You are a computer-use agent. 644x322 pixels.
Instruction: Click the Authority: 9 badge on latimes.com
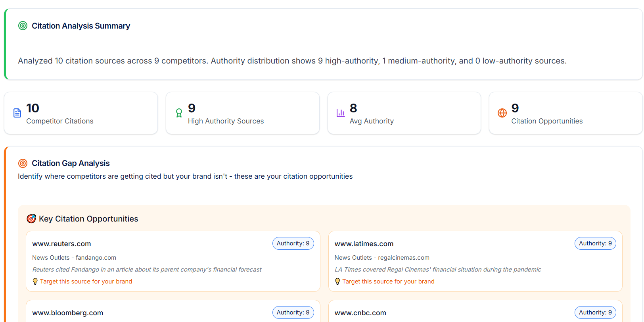(x=595, y=243)
